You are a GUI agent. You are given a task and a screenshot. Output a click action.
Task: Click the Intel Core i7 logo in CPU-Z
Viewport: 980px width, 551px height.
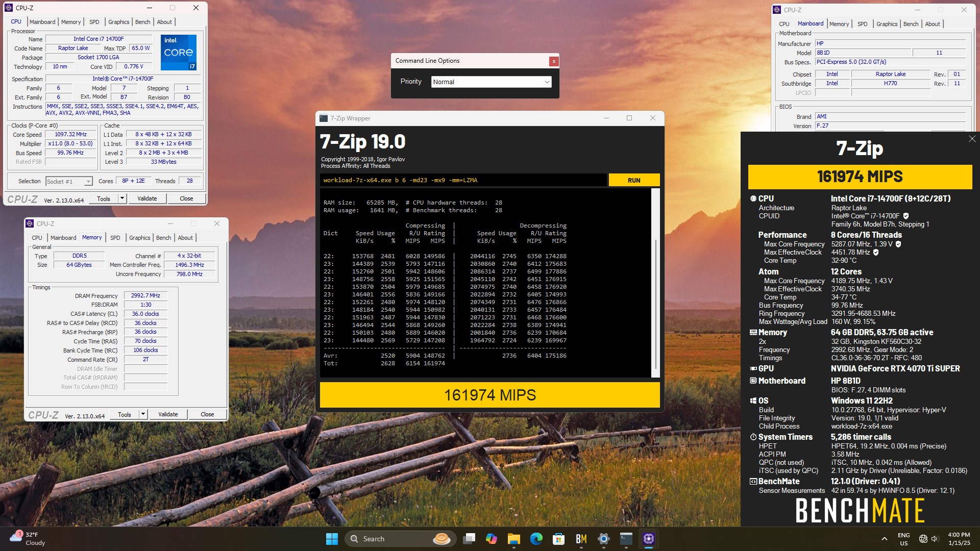click(179, 52)
